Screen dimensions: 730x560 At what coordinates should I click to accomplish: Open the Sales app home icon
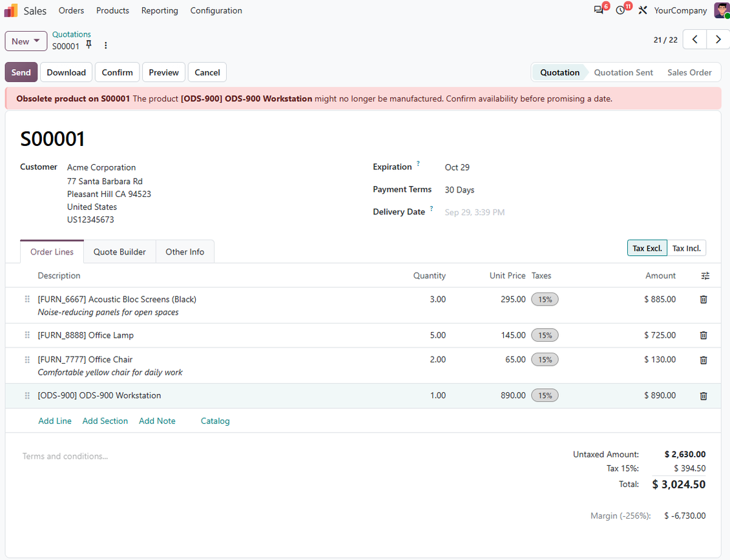click(11, 10)
